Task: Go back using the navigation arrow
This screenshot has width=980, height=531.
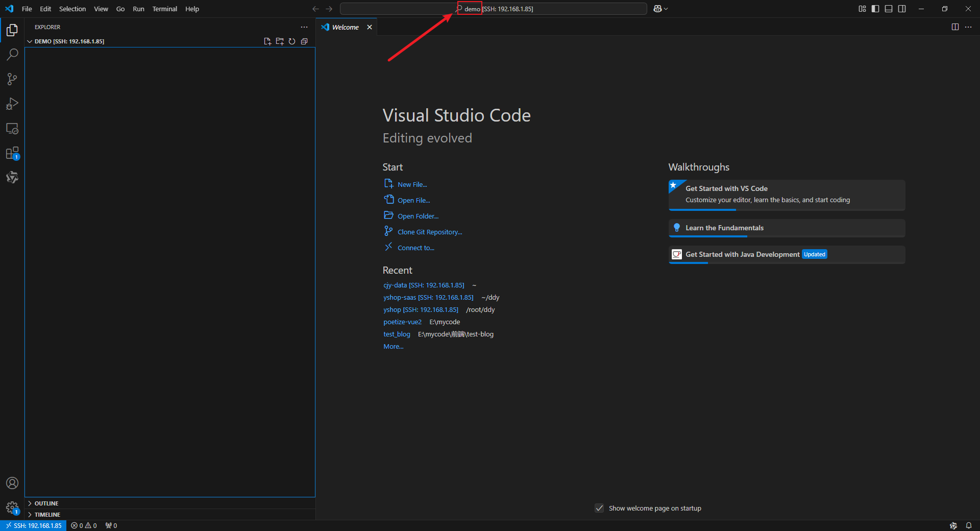Action: tap(315, 9)
